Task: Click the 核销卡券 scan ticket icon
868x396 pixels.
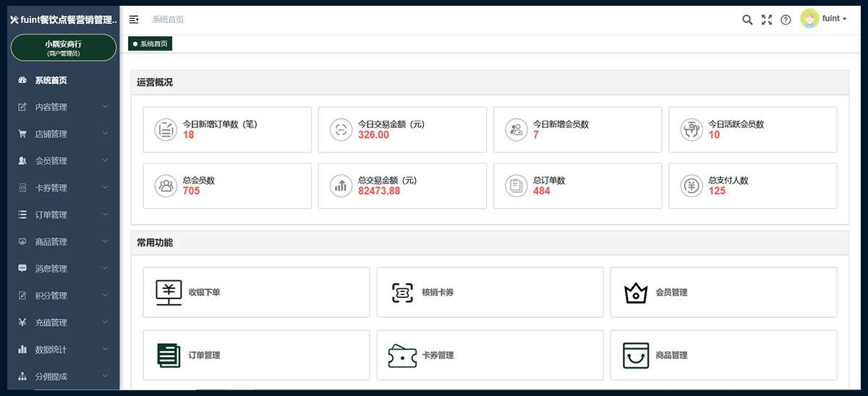Action: [x=403, y=293]
